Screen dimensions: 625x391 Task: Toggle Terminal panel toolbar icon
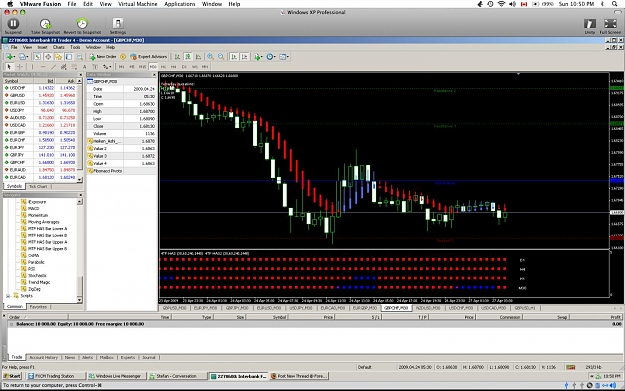coord(69,57)
